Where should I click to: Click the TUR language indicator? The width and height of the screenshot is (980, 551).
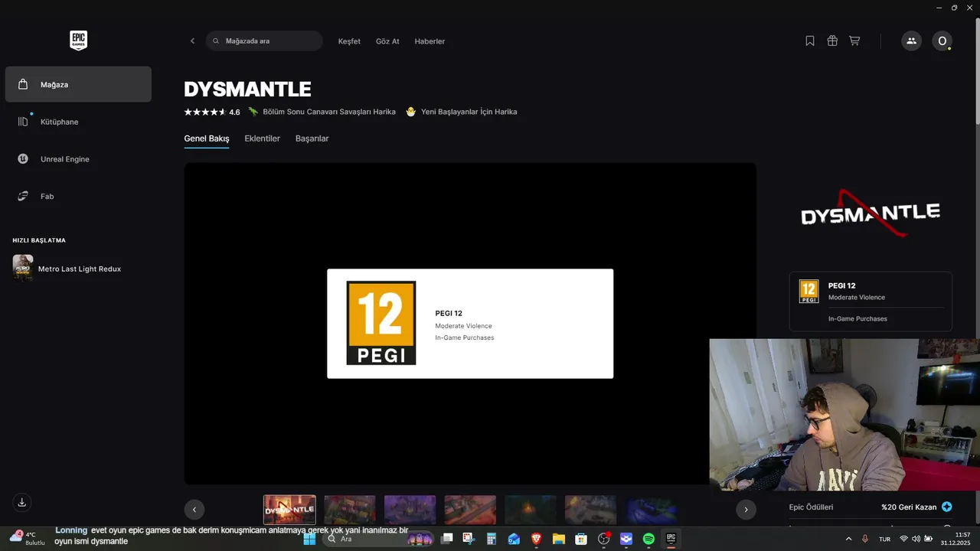tap(884, 539)
